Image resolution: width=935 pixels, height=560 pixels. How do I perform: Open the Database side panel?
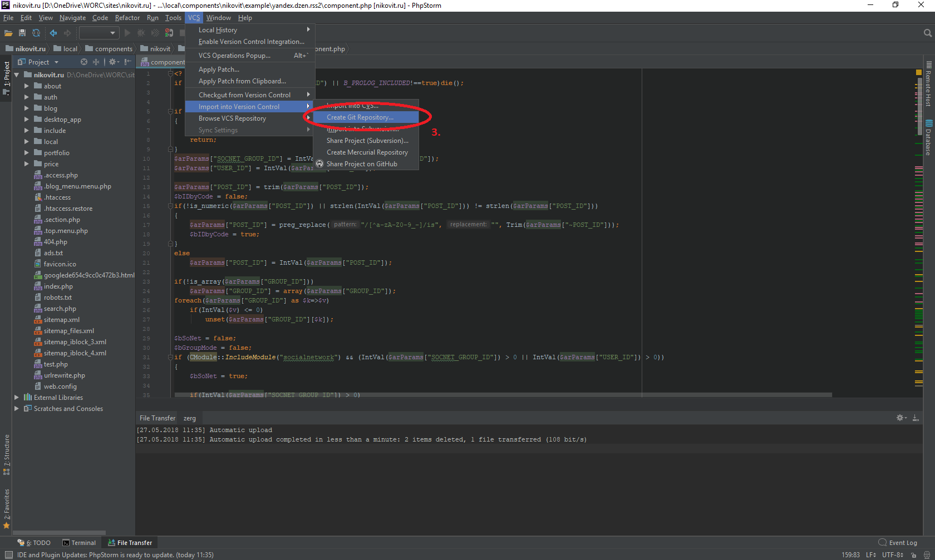(x=928, y=138)
